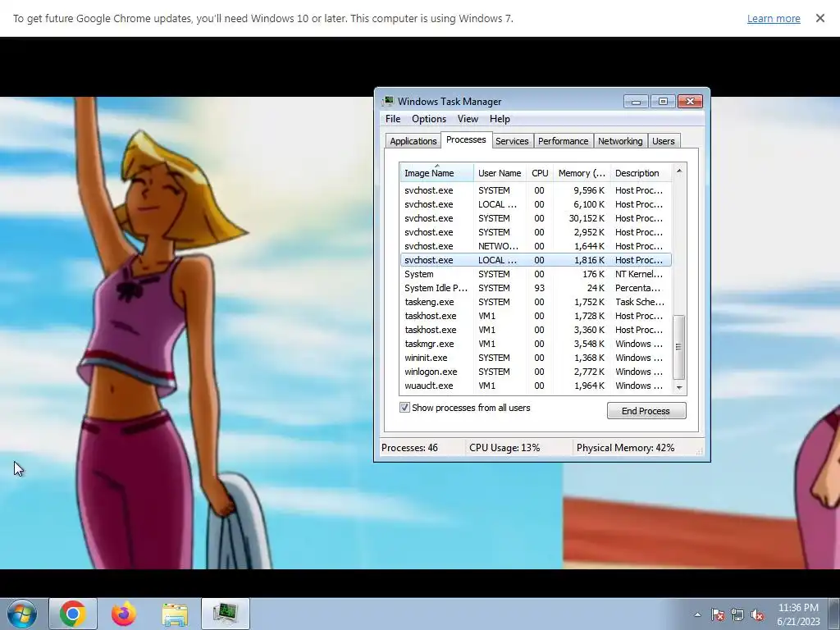Toggle Show processes from all users
The width and height of the screenshot is (840, 630).
[404, 408]
